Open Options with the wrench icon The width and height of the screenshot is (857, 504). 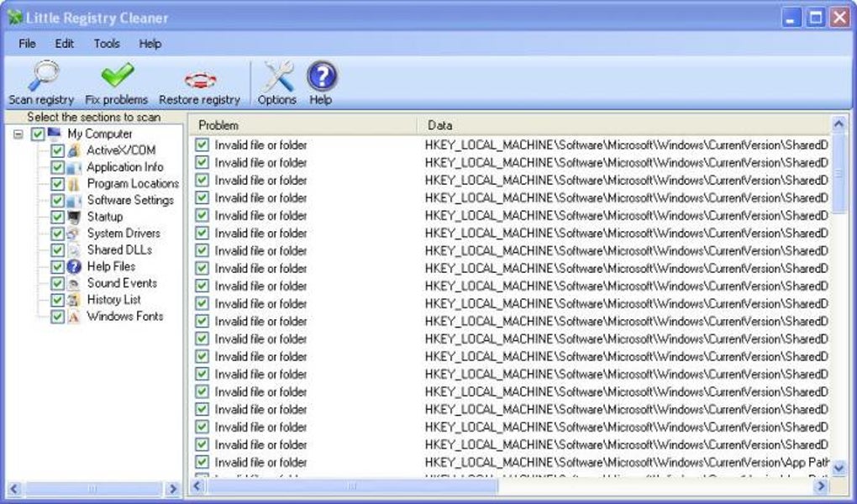[x=277, y=76]
